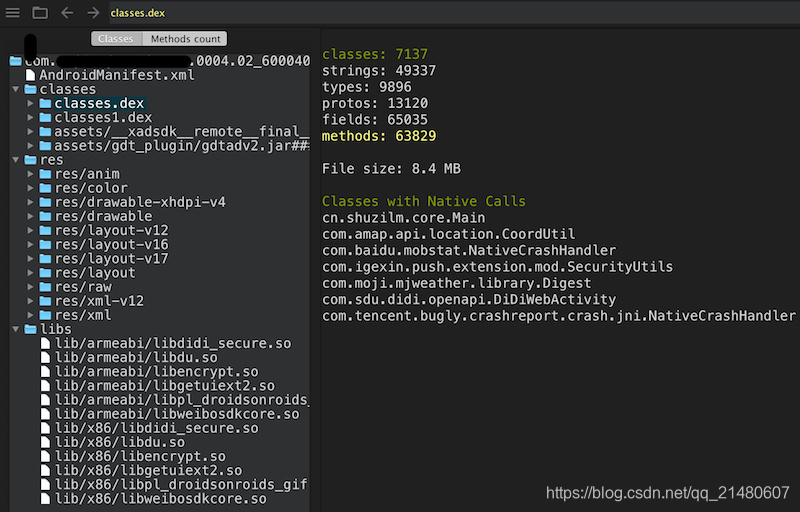The width and height of the screenshot is (800, 512).
Task: Select the Classes segmented tab
Action: [116, 39]
